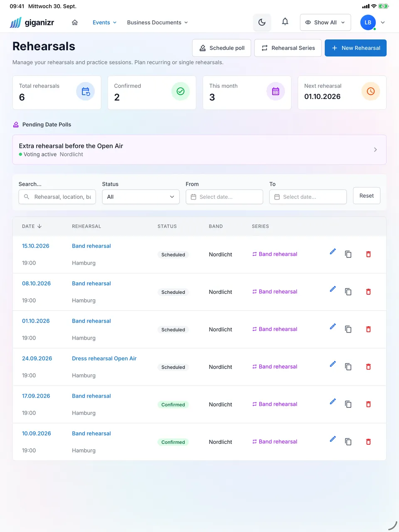The height and width of the screenshot is (532, 399).
Task: Delete the 10.09.2026 rehearsal
Action: [368, 442]
